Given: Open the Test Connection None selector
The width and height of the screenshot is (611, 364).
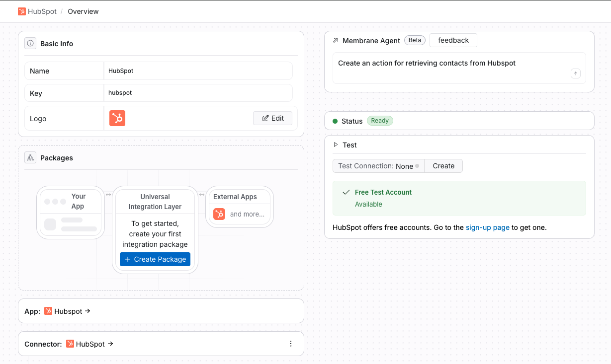Looking at the screenshot, I should click(x=378, y=166).
